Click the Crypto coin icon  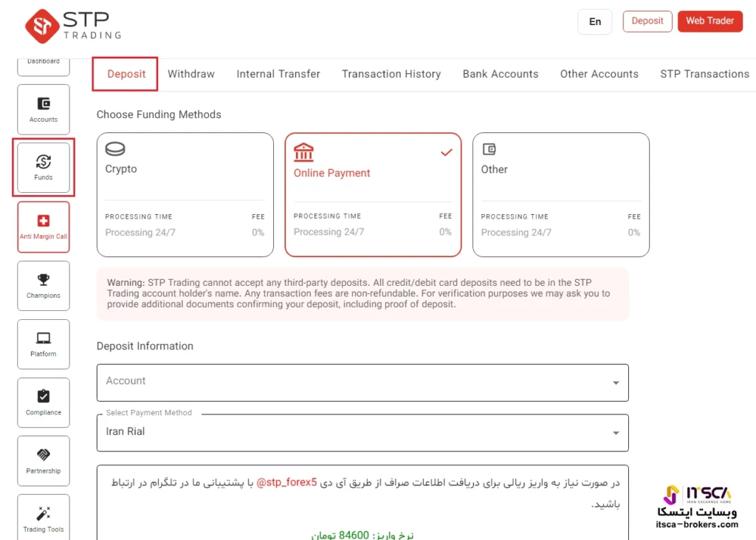115,149
